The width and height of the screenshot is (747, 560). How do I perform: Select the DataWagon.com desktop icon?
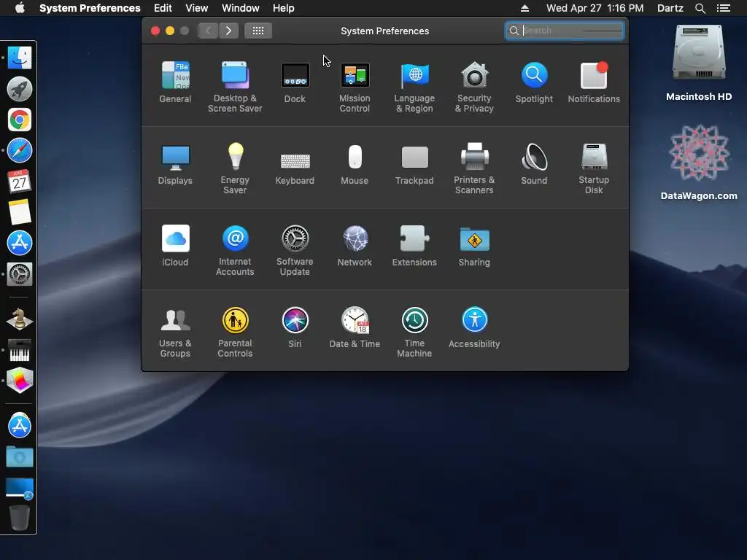pos(699,163)
